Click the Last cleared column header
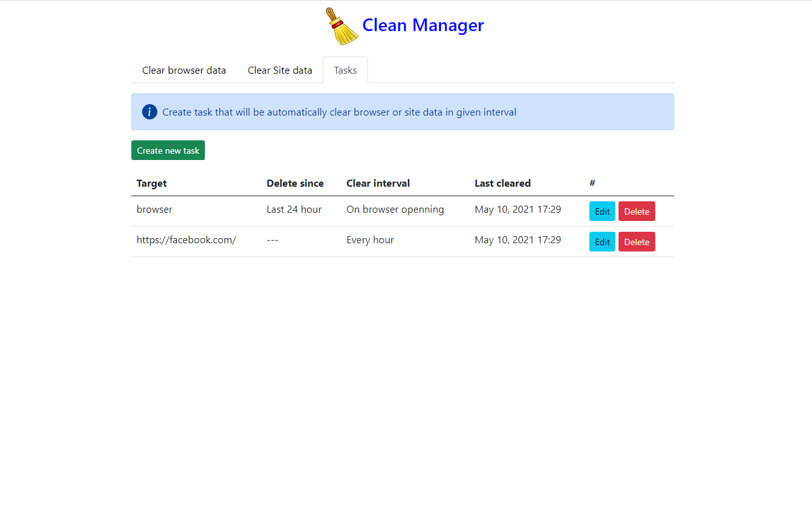 502,183
